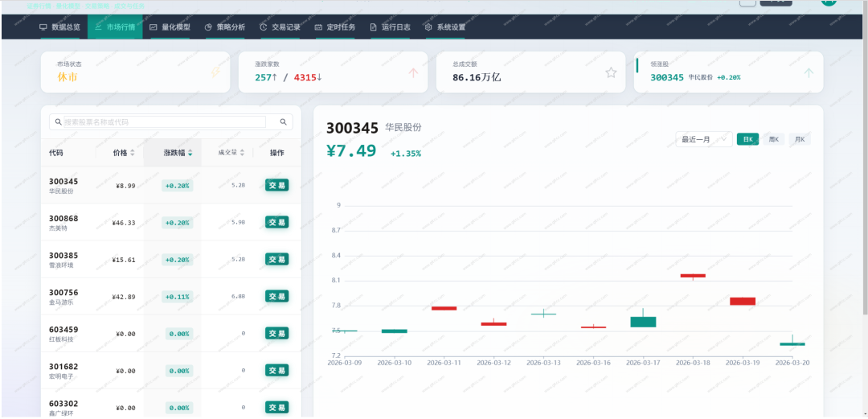Click the green 257 advancers count

[x=264, y=77]
